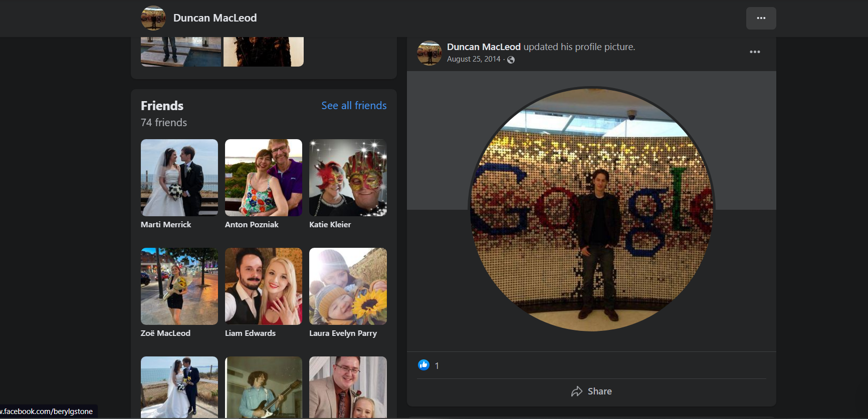Open the guitar player friend thumbnail
The height and width of the screenshot is (419, 868).
264,387
